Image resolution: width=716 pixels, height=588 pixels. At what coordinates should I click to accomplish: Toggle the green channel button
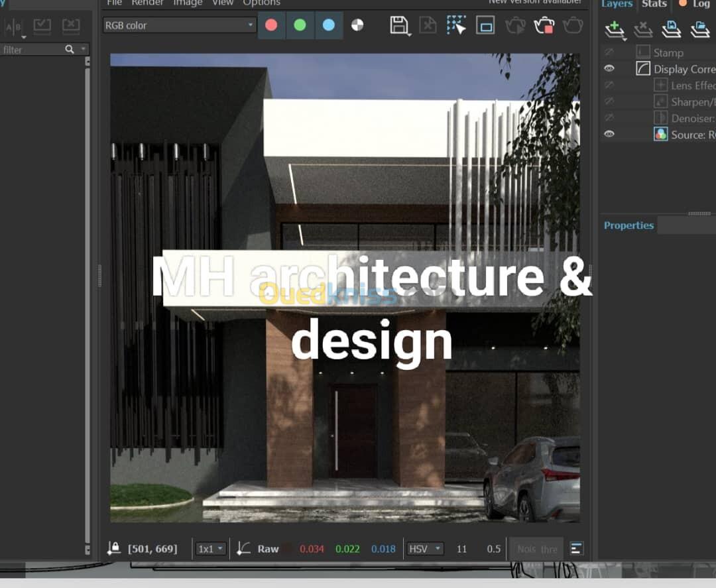pos(300,25)
